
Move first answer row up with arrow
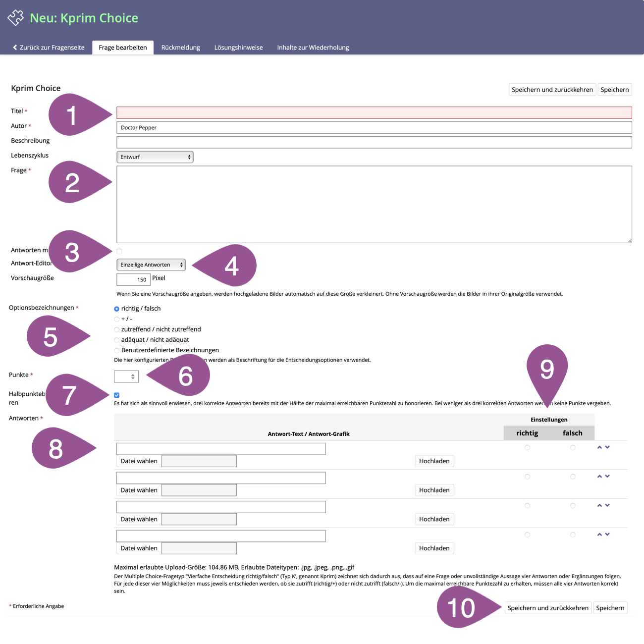[599, 447]
